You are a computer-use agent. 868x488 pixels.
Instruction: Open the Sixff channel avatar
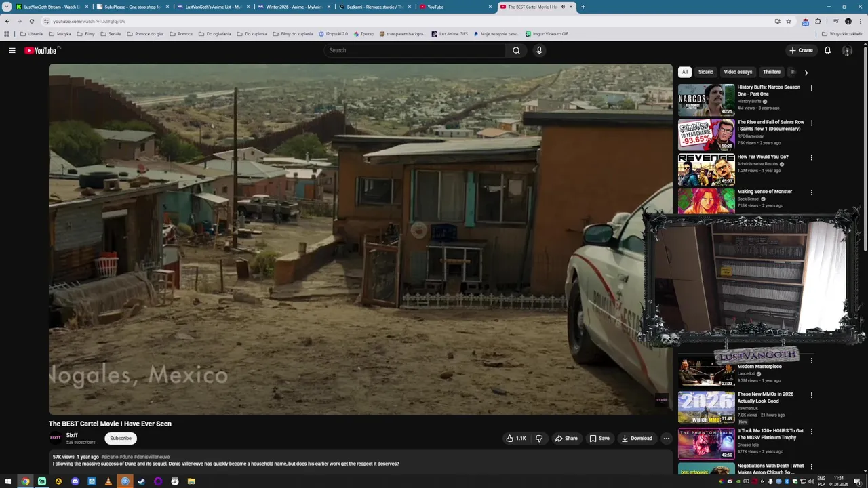(55, 438)
